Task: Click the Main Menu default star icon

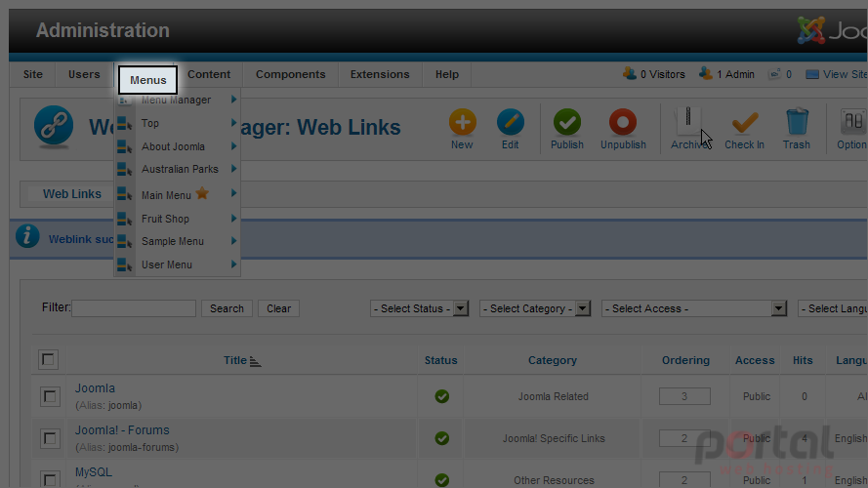Action: point(202,193)
